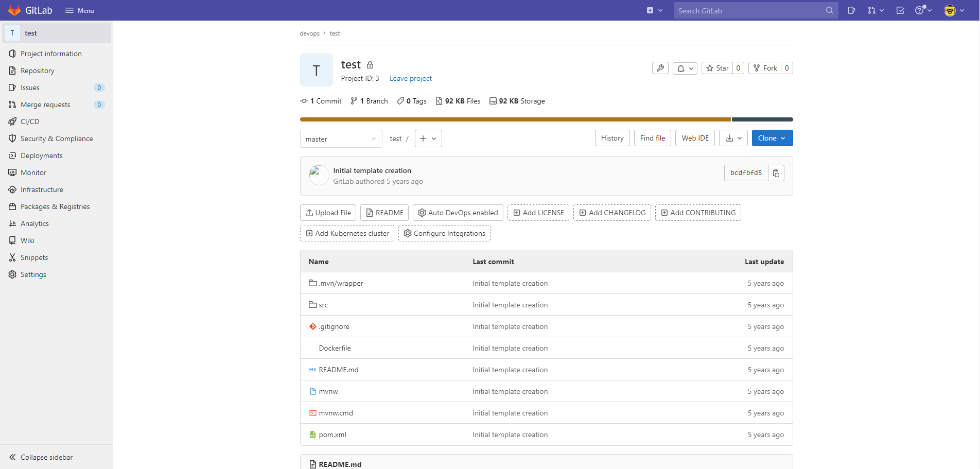Go to Merge requests in sidebar
This screenshot has height=469, width=980.
tap(57, 105)
